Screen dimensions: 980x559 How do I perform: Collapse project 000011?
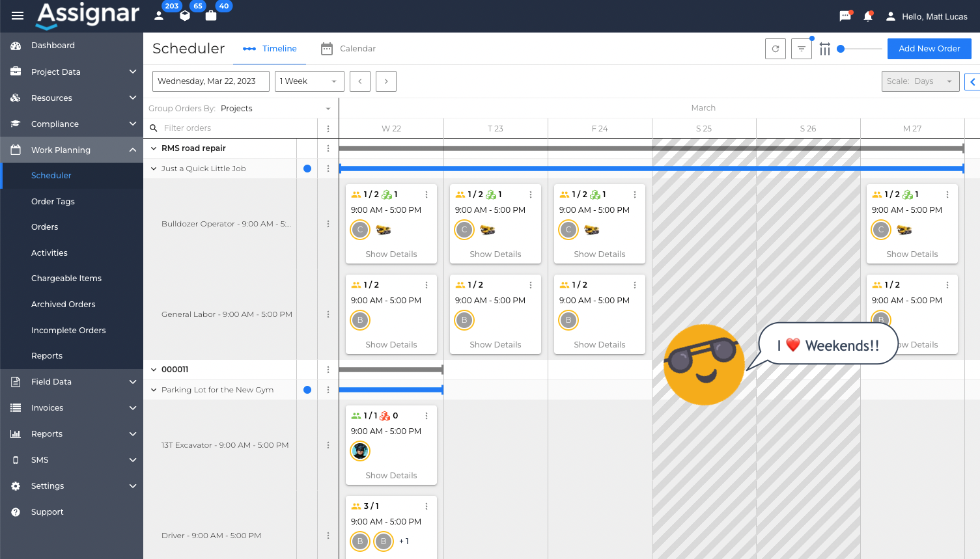[154, 370]
